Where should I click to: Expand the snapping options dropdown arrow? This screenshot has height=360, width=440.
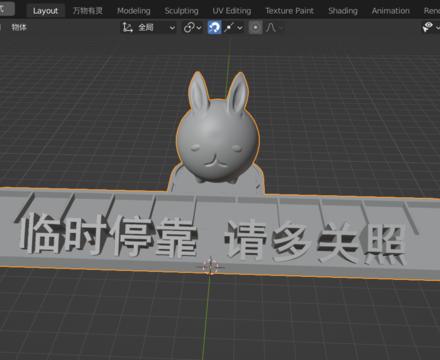pyautogui.click(x=240, y=28)
